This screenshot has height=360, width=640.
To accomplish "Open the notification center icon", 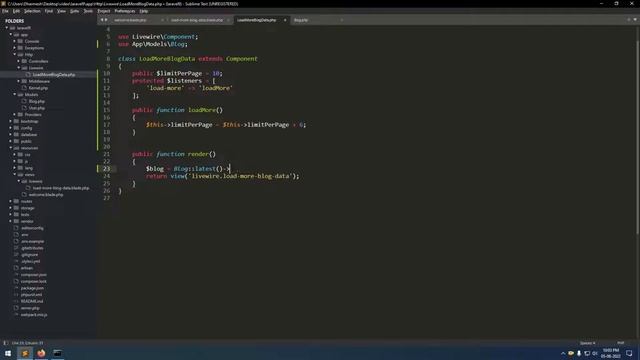I will [629, 353].
